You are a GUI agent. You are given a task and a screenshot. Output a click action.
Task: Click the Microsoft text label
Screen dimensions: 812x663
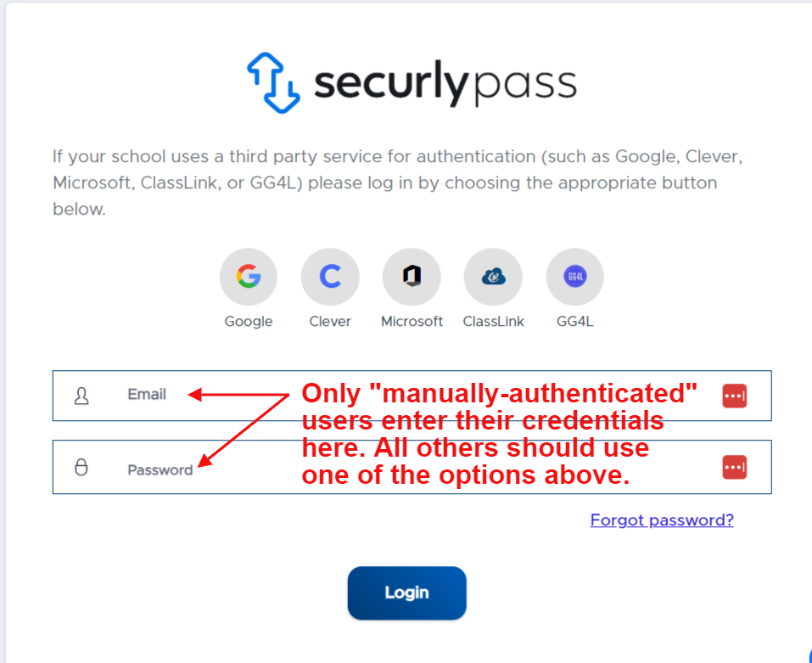(412, 322)
